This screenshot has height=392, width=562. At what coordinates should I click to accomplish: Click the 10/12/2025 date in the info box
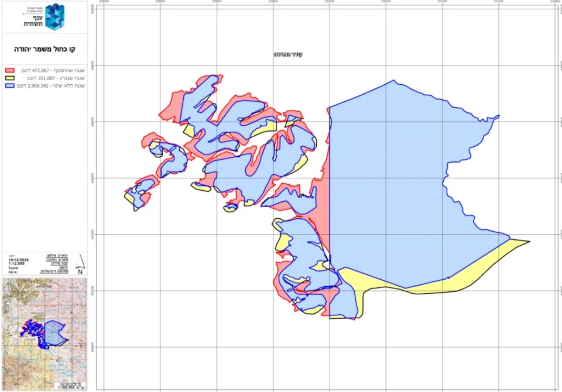pos(19,260)
